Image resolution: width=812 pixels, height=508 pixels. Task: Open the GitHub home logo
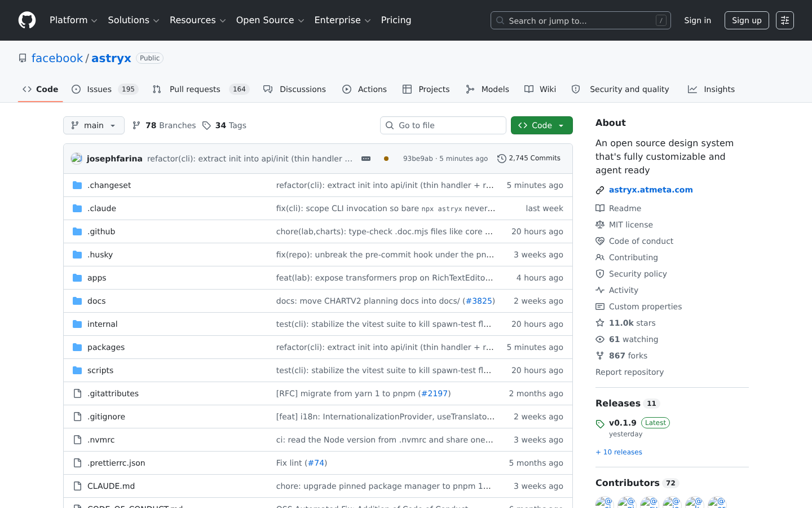pos(27,20)
